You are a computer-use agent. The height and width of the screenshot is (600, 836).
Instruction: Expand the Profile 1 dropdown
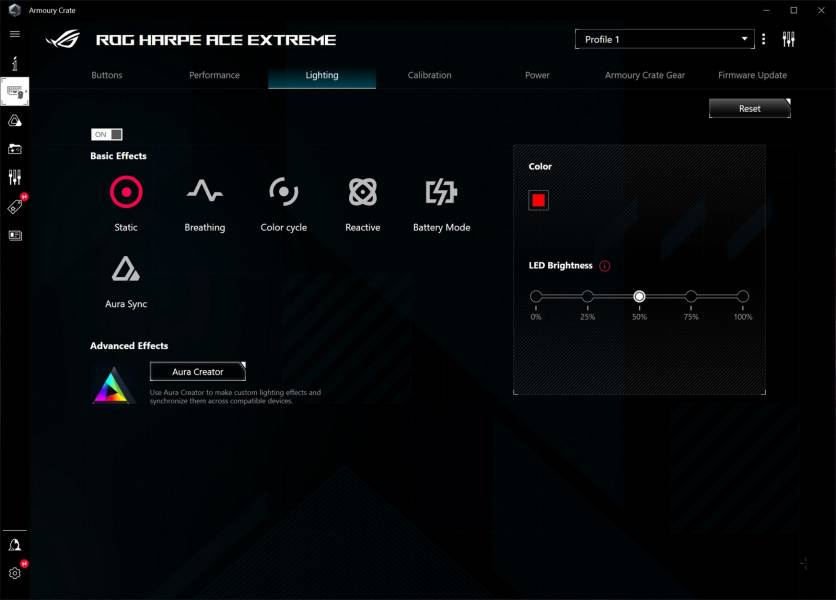tap(664, 39)
